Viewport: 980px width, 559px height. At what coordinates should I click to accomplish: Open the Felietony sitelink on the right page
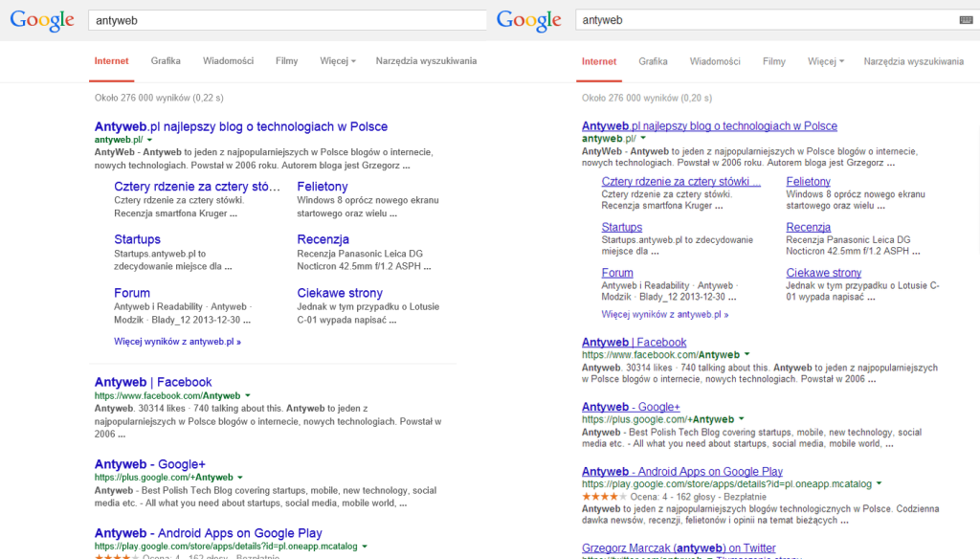(x=808, y=181)
